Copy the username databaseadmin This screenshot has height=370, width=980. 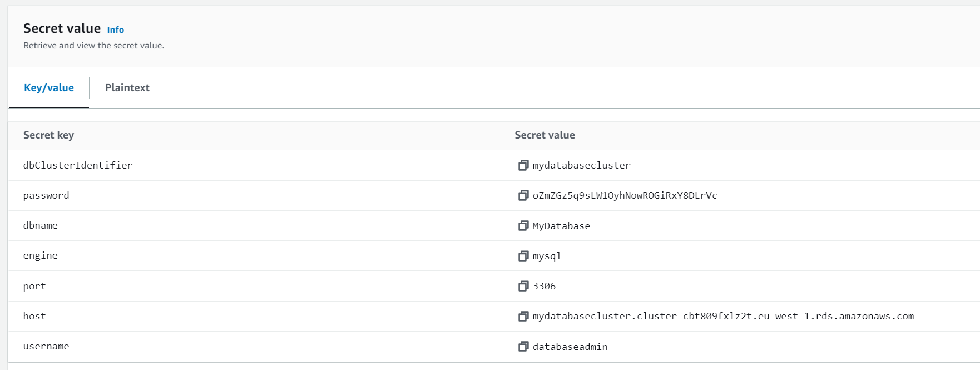point(523,346)
